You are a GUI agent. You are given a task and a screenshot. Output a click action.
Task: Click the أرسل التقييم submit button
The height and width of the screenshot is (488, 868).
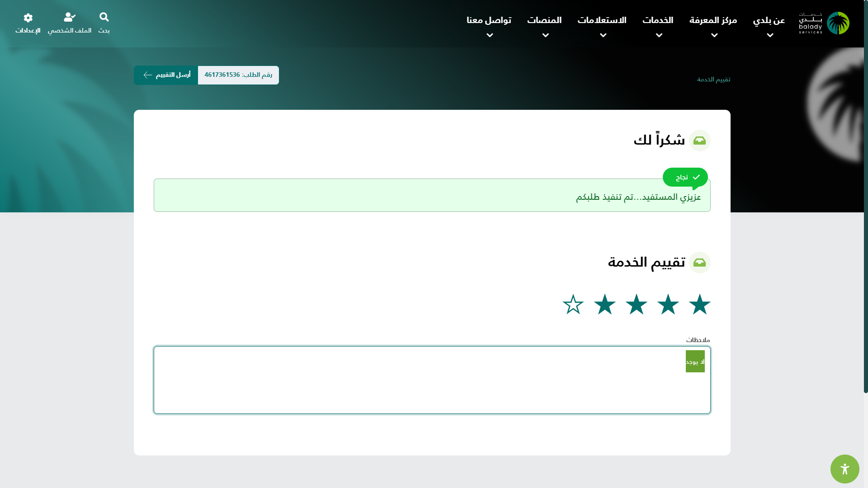click(x=166, y=75)
